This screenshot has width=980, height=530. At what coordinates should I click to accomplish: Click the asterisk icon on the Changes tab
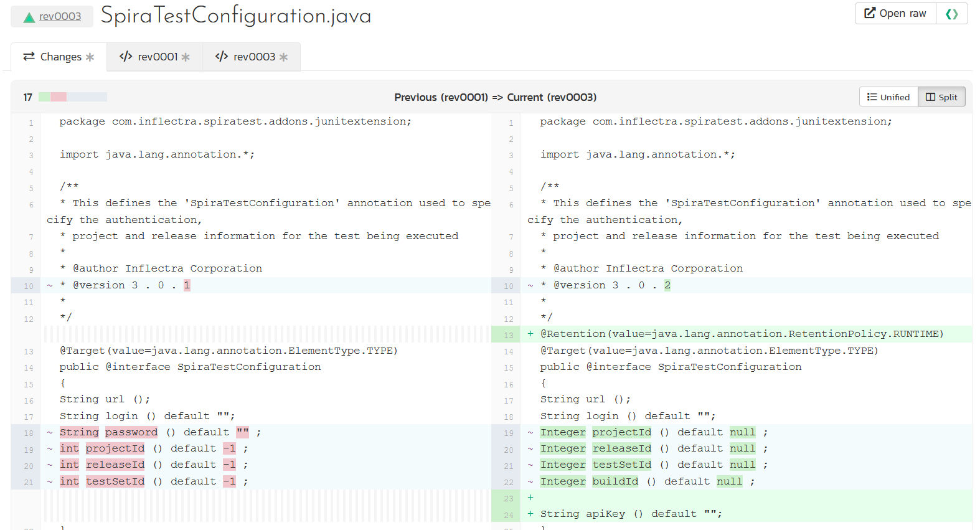coord(90,57)
